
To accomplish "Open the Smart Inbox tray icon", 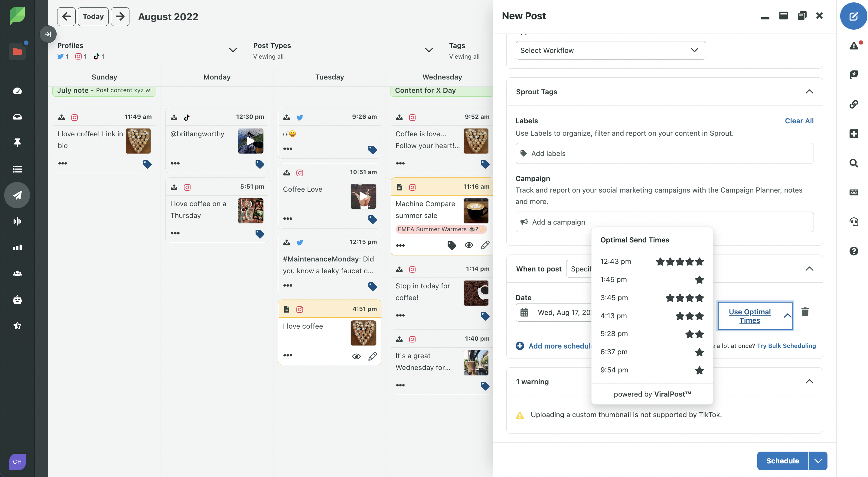I will coord(17,117).
